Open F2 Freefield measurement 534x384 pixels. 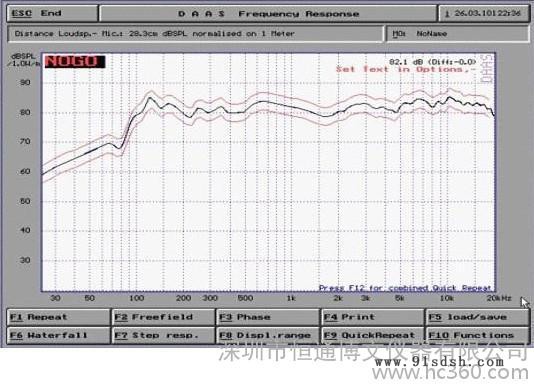tap(163, 317)
